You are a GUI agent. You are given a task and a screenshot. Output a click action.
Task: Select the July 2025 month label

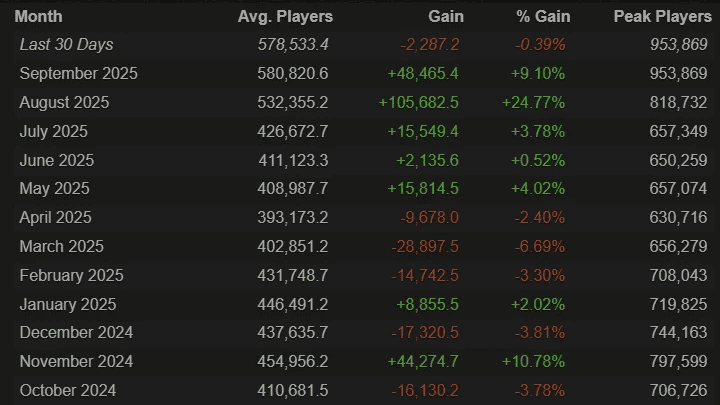[x=53, y=132]
